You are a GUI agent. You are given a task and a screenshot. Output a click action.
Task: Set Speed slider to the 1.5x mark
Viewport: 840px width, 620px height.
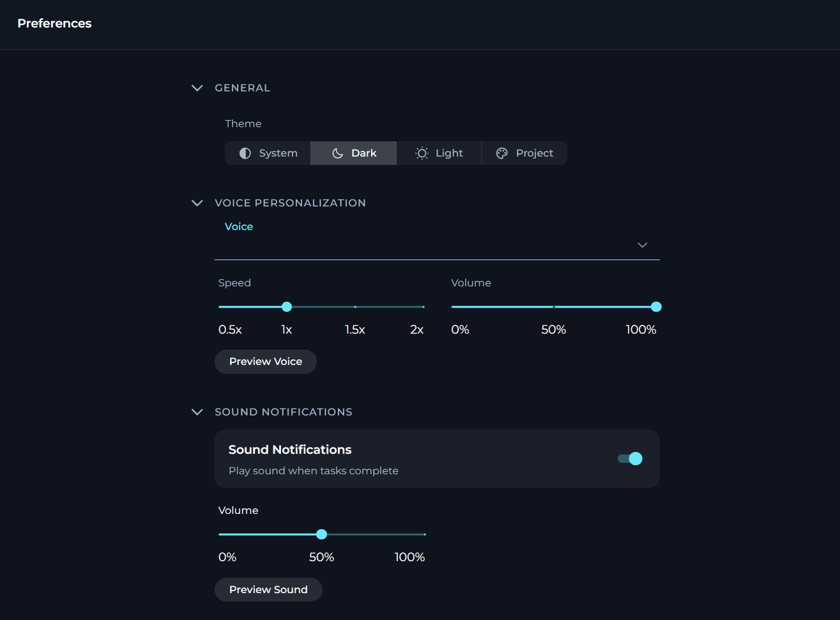pos(355,307)
